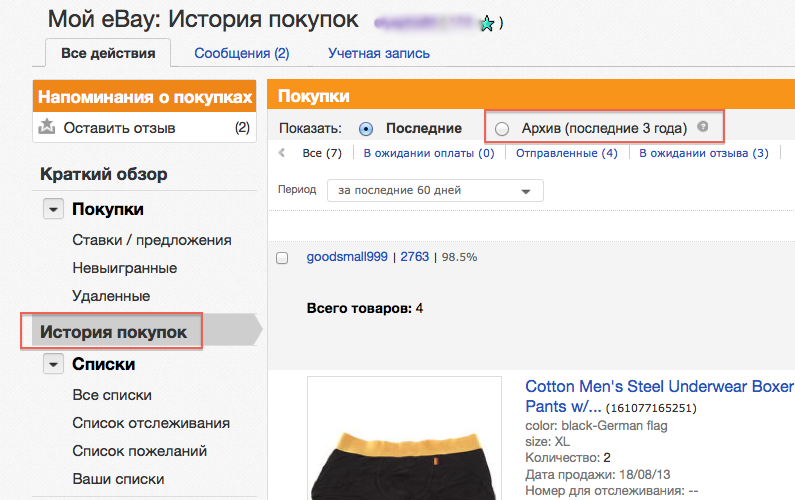Select the Архив (последние 3 года) radio button
The image size is (795, 500).
502,129
